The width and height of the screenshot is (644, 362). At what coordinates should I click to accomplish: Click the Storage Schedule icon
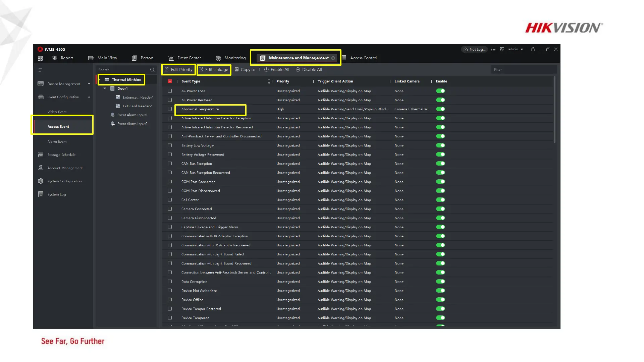click(x=41, y=155)
